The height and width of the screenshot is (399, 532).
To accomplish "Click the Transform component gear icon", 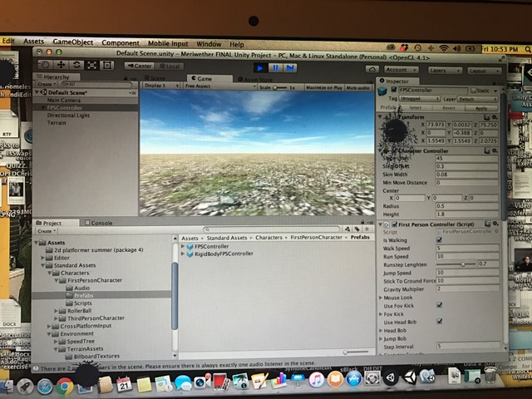I will (496, 117).
